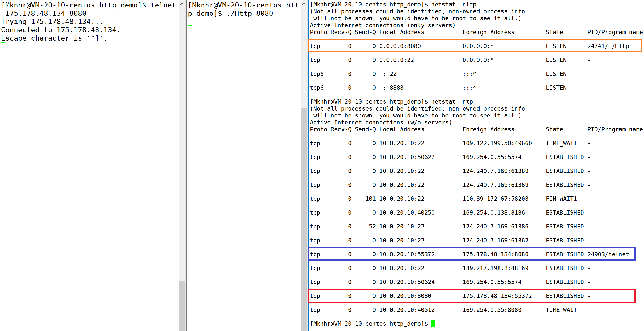Click the address '0.0.0.0:8080'
Viewport: 644px width, 331px height.
[400, 46]
